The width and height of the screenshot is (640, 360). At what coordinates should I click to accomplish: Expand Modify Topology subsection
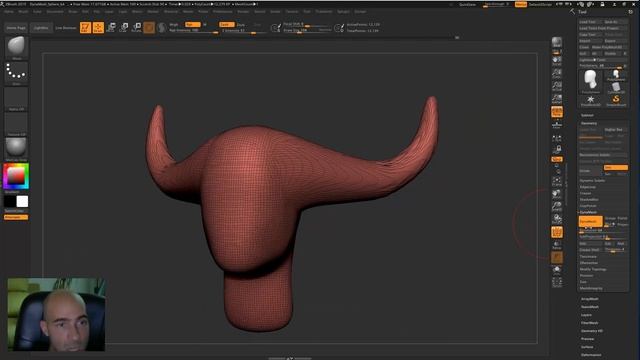click(593, 269)
